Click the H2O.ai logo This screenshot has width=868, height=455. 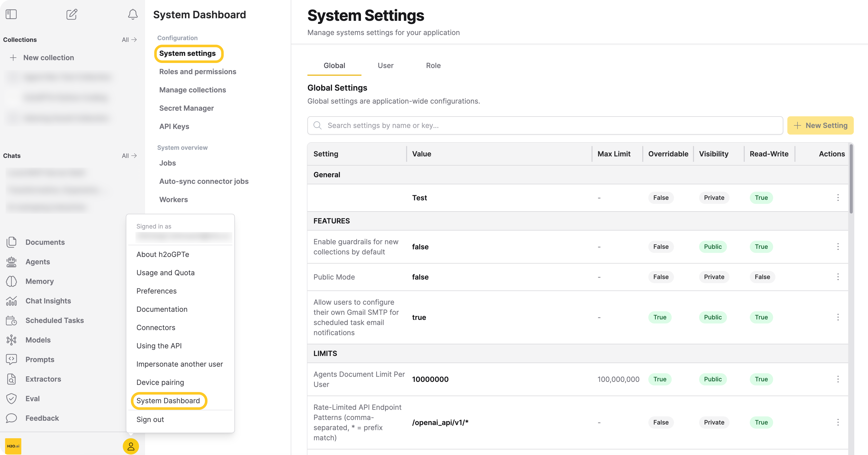(x=13, y=446)
